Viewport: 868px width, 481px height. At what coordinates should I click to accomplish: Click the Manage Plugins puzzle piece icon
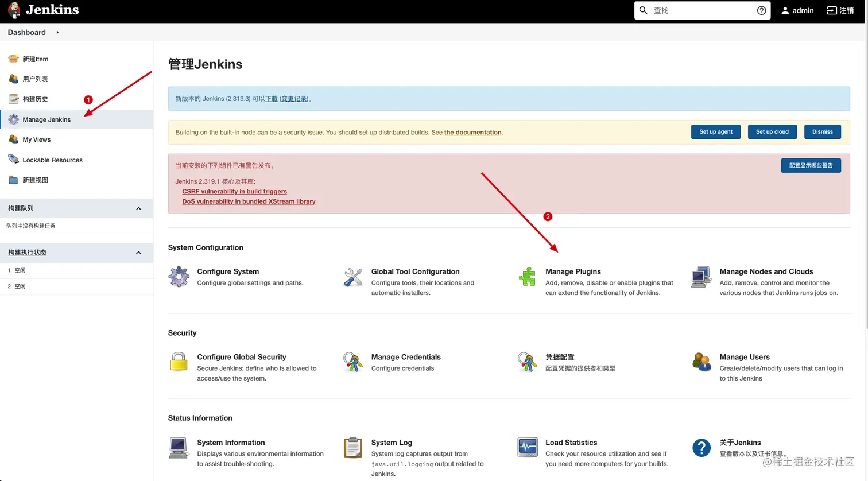(527, 277)
